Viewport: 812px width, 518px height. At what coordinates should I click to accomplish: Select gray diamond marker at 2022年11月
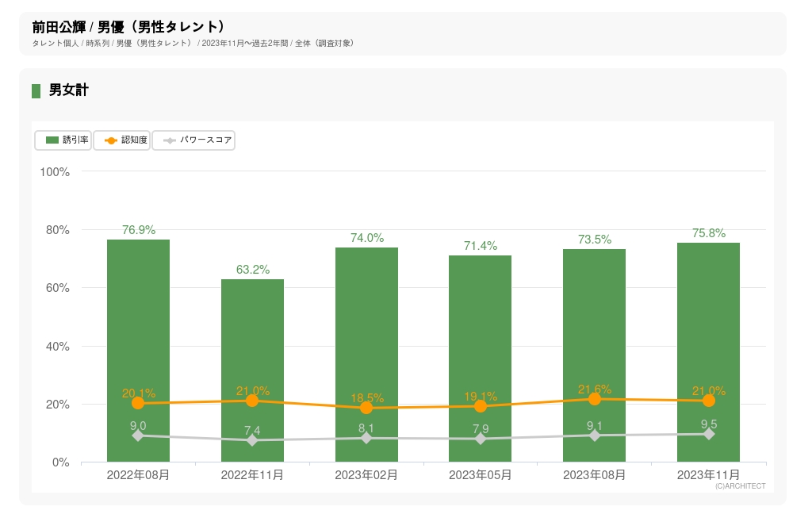(x=252, y=440)
